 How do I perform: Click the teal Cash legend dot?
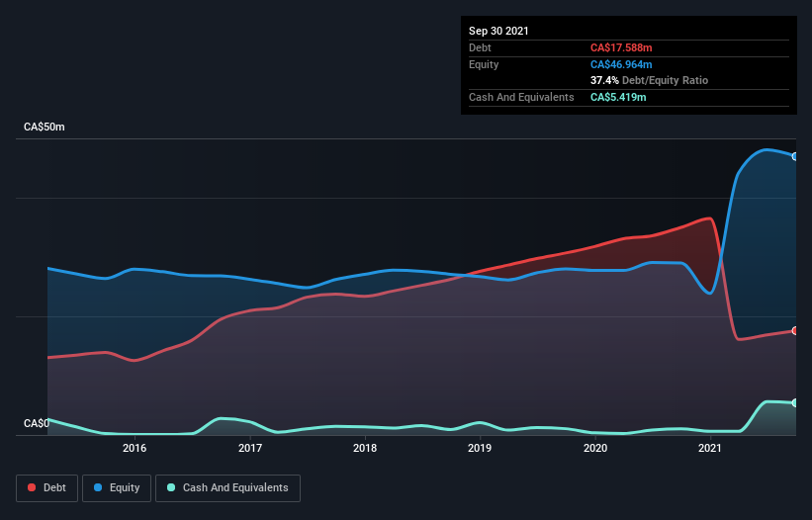[x=171, y=487]
